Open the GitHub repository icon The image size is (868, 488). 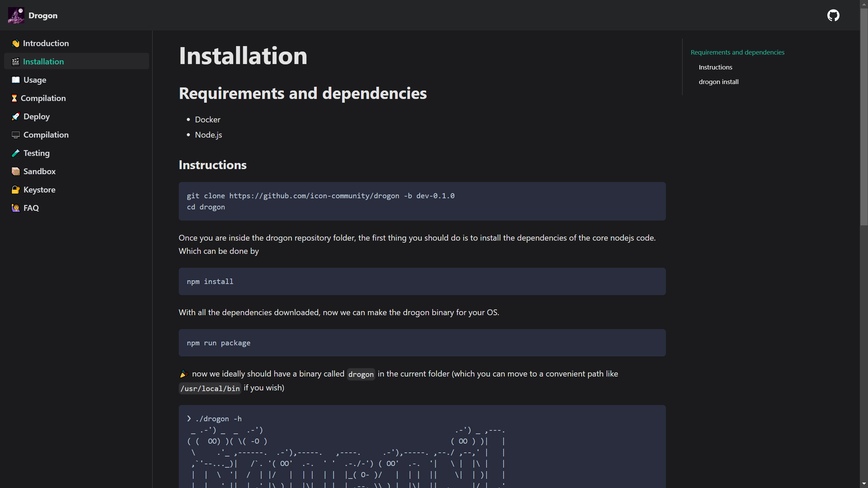833,15
